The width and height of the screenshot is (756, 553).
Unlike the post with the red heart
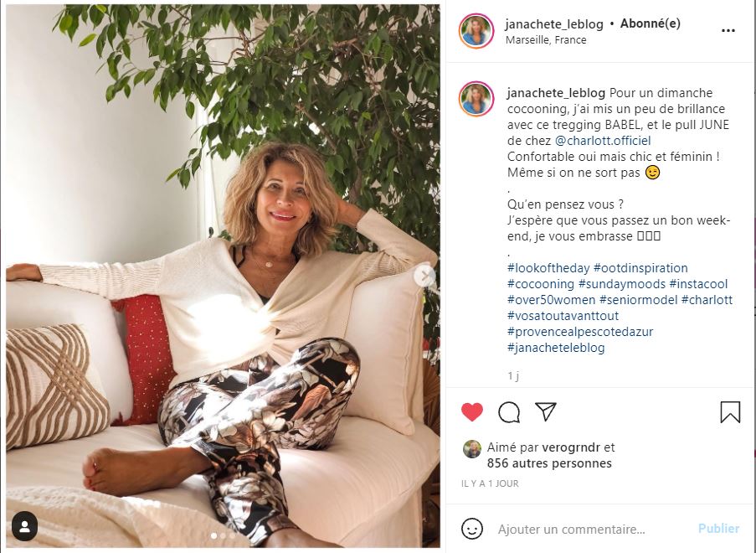pyautogui.click(x=472, y=412)
